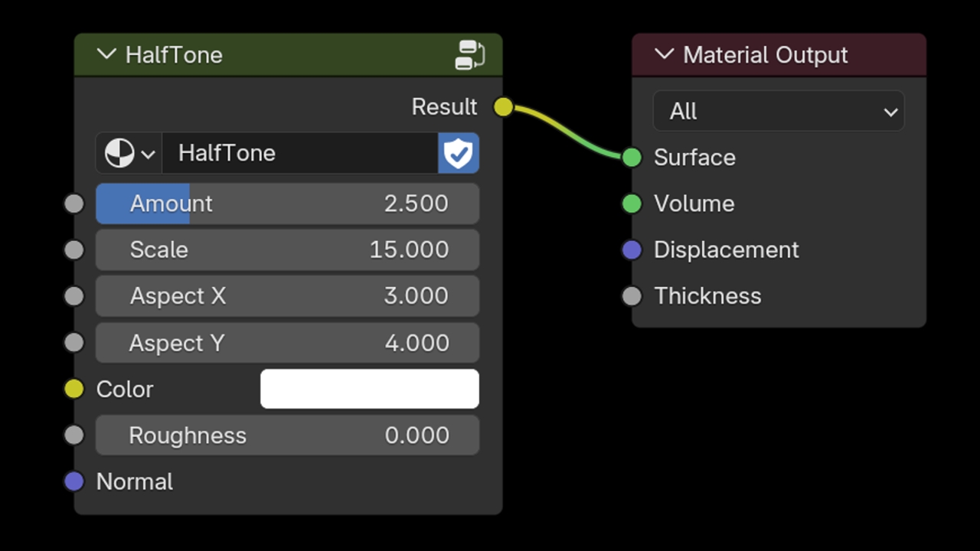The width and height of the screenshot is (980, 551).
Task: Click the Displacement input socket
Action: [x=632, y=249]
